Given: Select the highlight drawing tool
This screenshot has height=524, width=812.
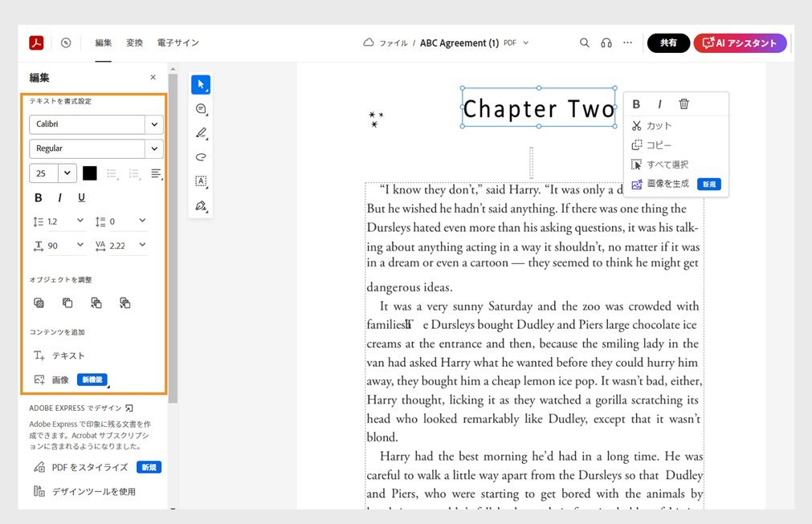Looking at the screenshot, I should pos(200,133).
